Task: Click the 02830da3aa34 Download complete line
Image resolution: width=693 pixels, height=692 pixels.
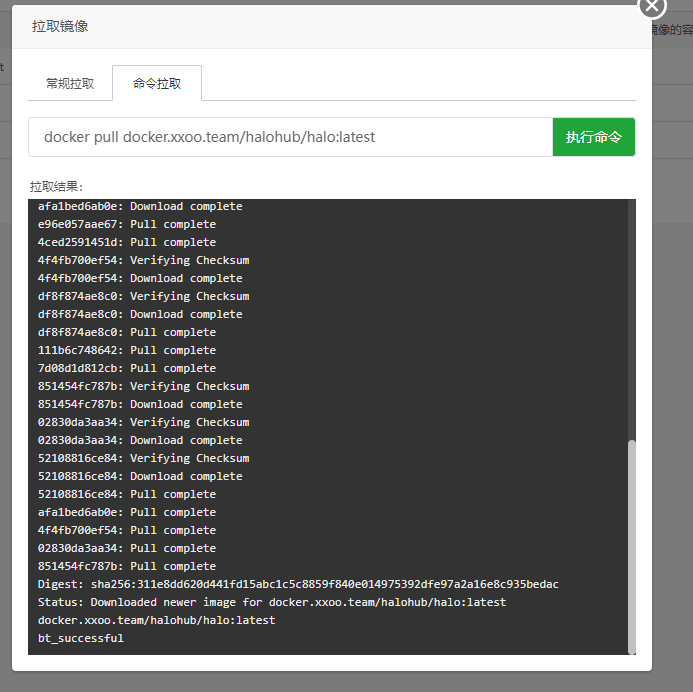Action: click(140, 440)
